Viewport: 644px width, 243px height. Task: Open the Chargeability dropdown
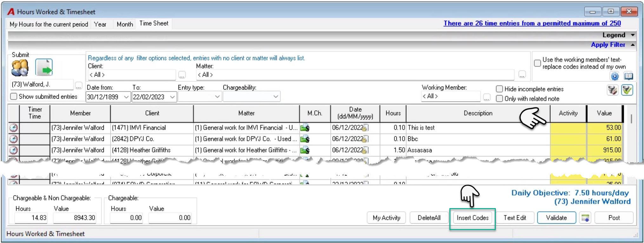[x=276, y=96]
